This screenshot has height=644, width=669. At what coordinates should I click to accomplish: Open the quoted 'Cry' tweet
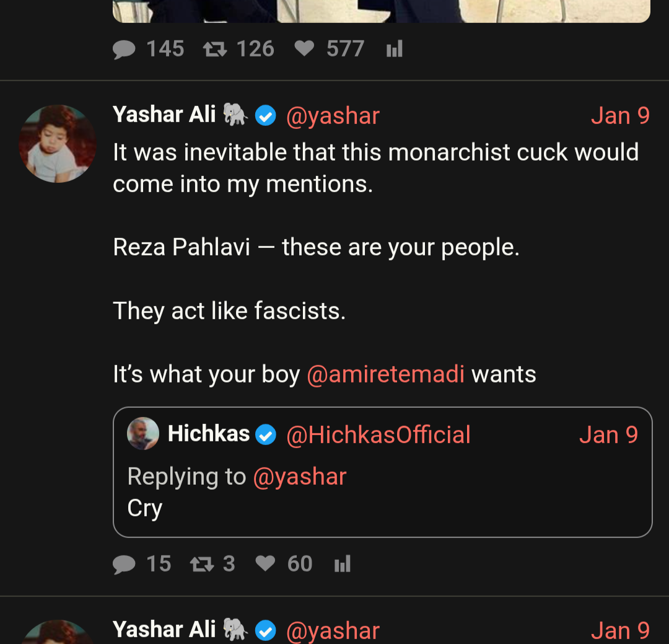(382, 508)
